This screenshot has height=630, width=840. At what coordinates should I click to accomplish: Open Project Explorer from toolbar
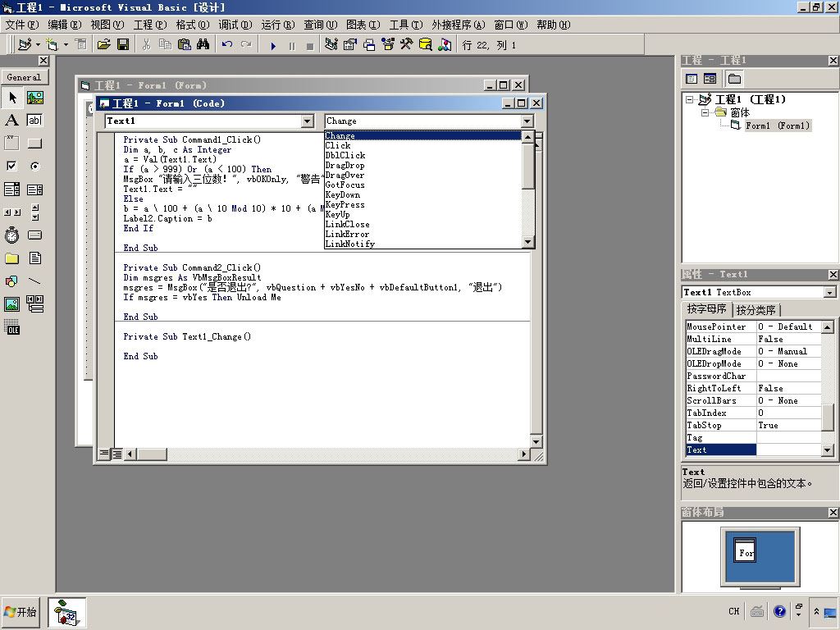click(x=331, y=44)
